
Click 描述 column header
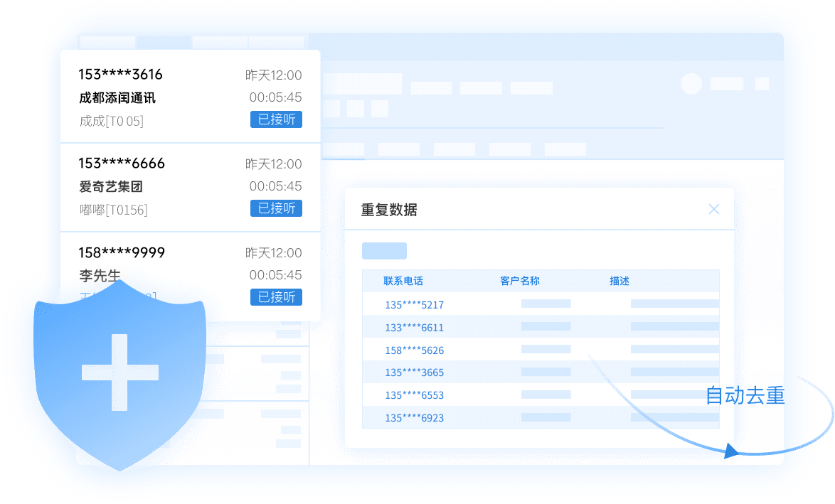click(x=619, y=281)
